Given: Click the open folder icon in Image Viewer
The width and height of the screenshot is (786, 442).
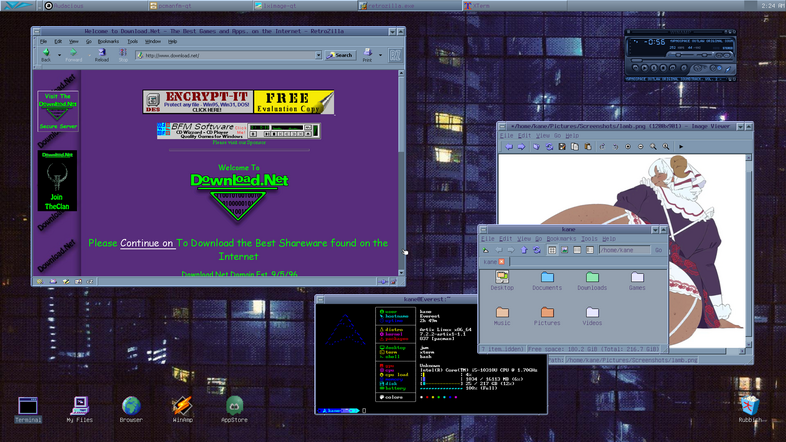Looking at the screenshot, I should 536,146.
